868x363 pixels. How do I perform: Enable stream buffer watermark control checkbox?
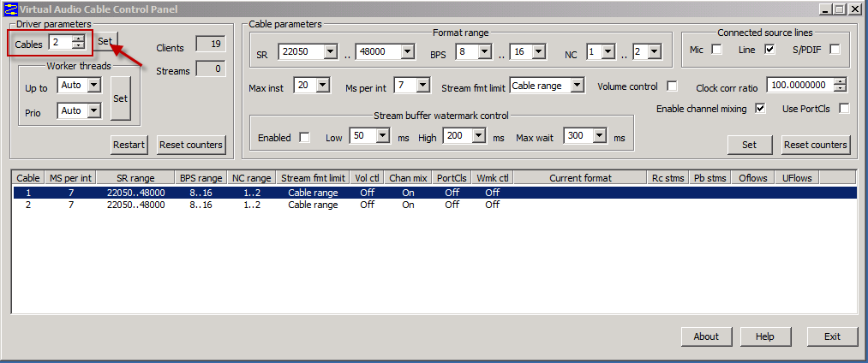click(304, 138)
